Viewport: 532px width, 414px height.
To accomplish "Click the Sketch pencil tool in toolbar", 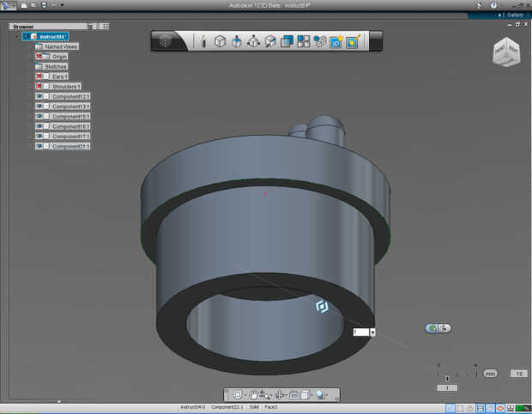I will tap(203, 40).
